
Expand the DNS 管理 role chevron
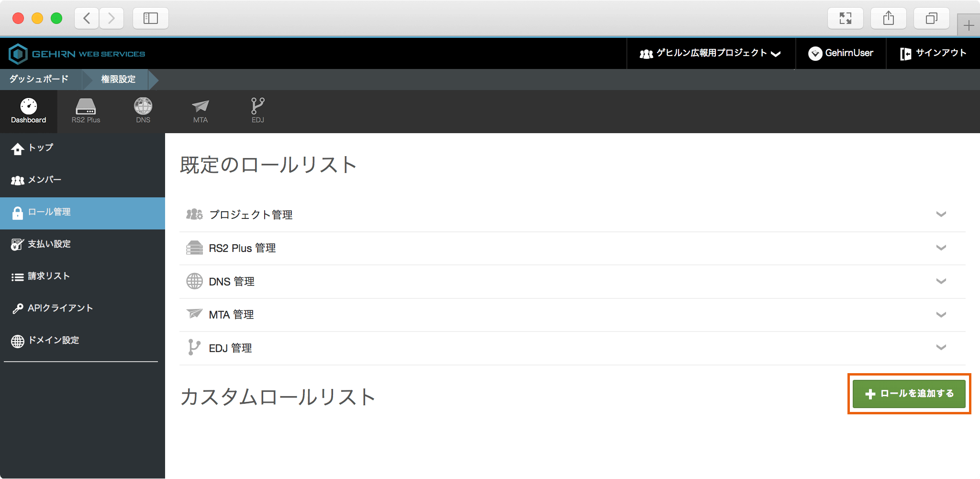click(x=941, y=281)
